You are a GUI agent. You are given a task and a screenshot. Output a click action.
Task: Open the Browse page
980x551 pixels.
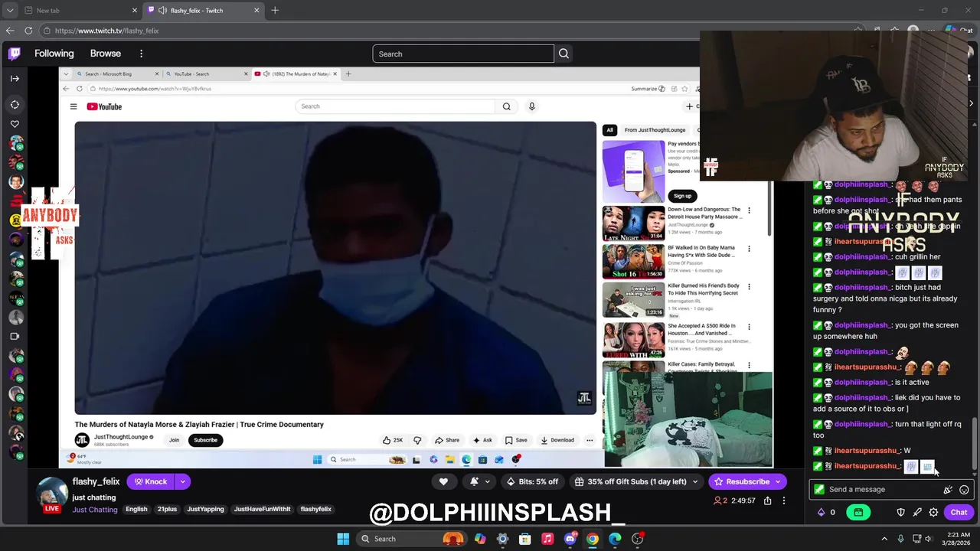click(106, 54)
